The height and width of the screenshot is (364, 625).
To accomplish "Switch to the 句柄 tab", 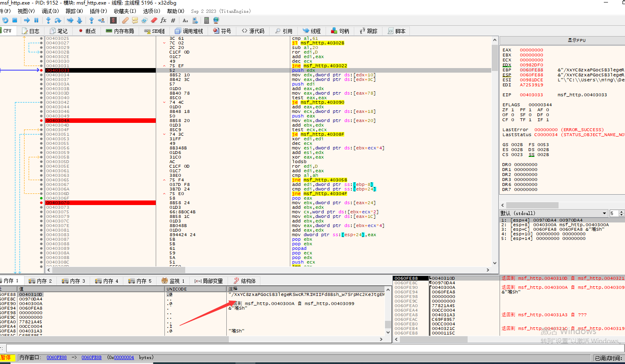I will [x=340, y=31].
